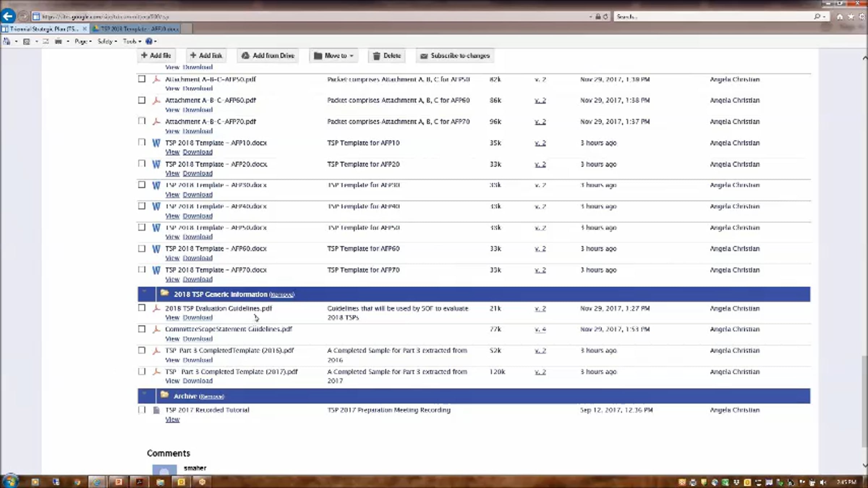868x488 pixels.
Task: Go back with the browser back arrow
Action: pos(8,16)
